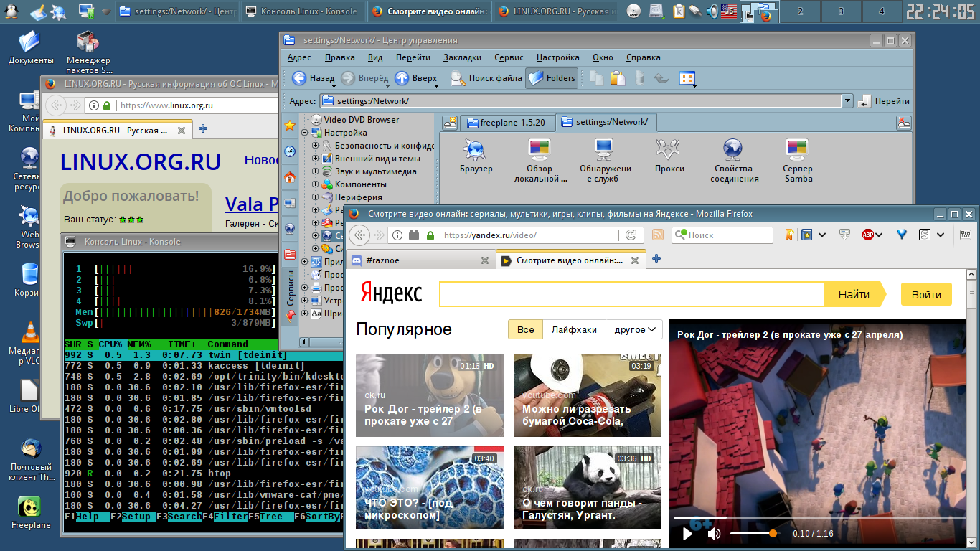Click reload button in Yandex Firefox address bar

(x=631, y=235)
